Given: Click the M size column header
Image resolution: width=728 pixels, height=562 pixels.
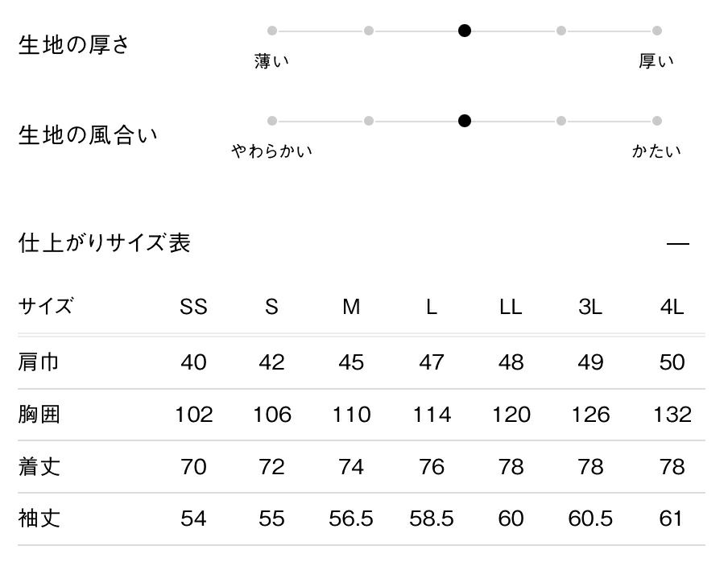Looking at the screenshot, I should click(x=351, y=307).
